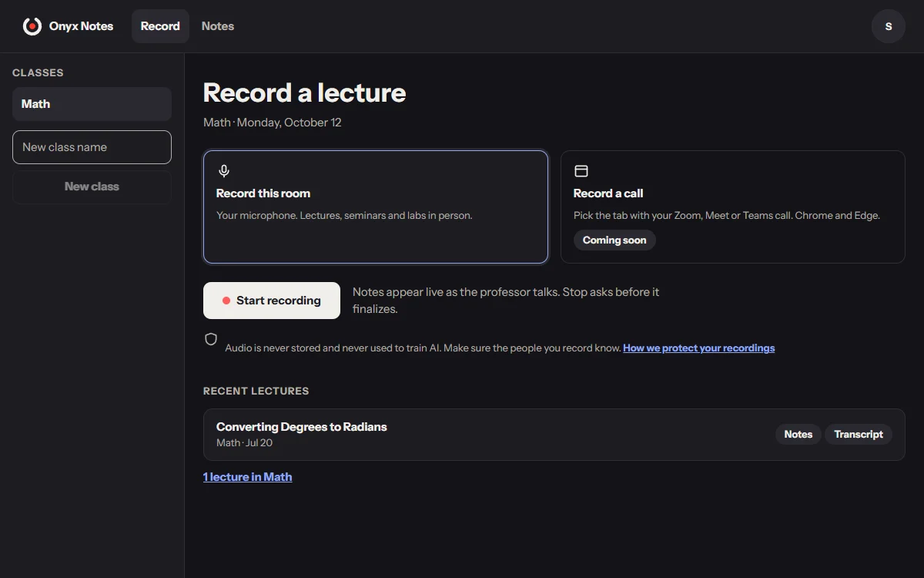
Task: Open Notes for Converting Degrees to Radians
Action: (798, 435)
